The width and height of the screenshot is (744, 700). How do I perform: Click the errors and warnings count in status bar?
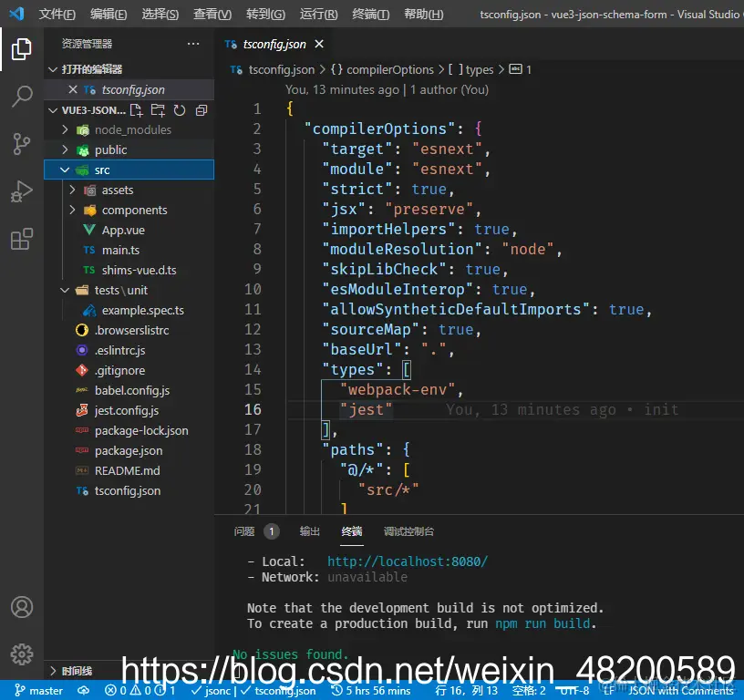point(140,691)
